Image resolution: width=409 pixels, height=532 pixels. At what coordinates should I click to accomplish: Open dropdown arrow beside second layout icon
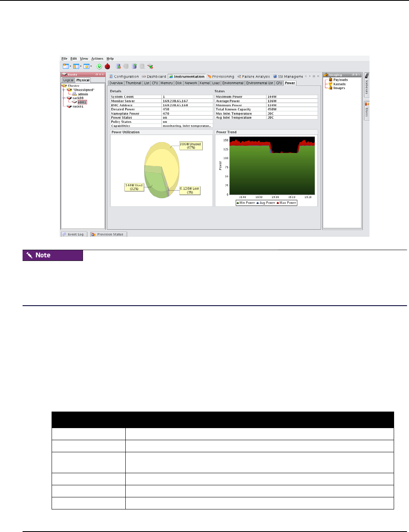point(81,66)
